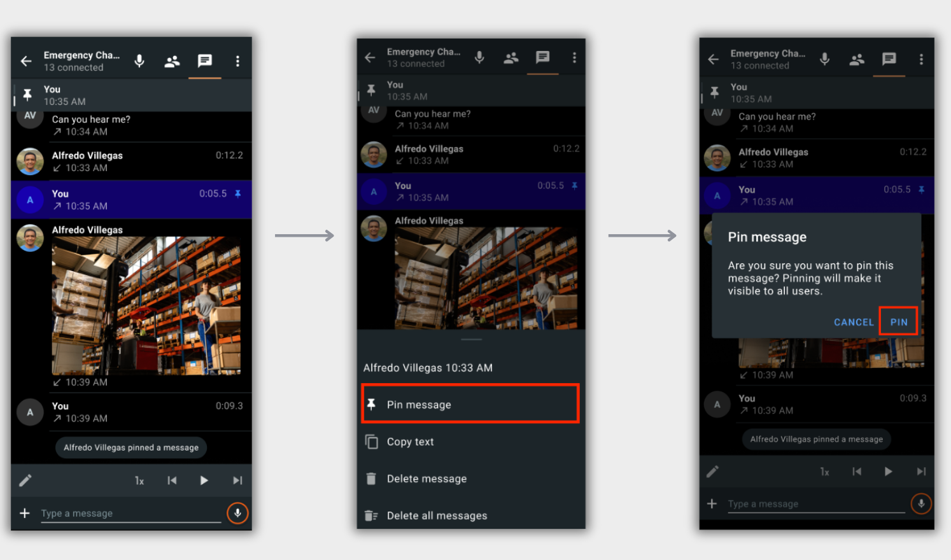Tap pinned message banner in middle screen

[471, 90]
